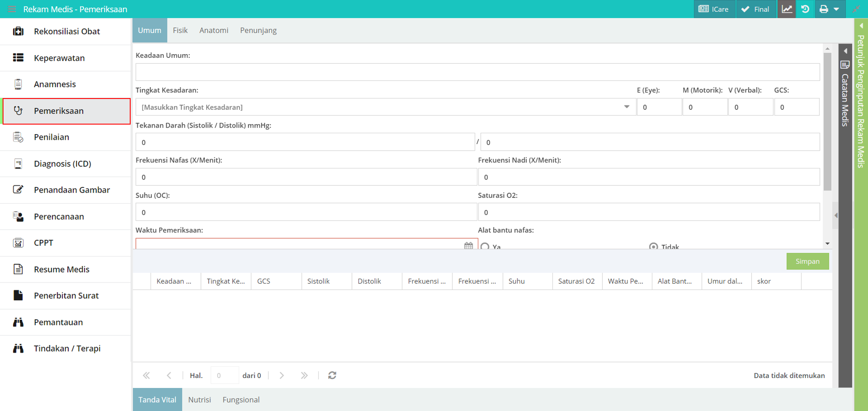The image size is (868, 411).
Task: Click the printer icon
Action: (824, 9)
